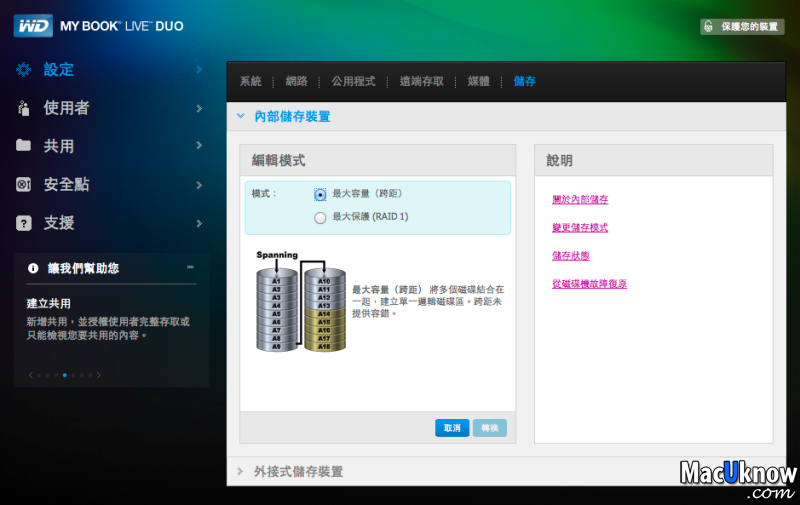Viewport: 800px width, 505px height.
Task: Expand the 外接式儲存裝置 section
Action: 240,471
